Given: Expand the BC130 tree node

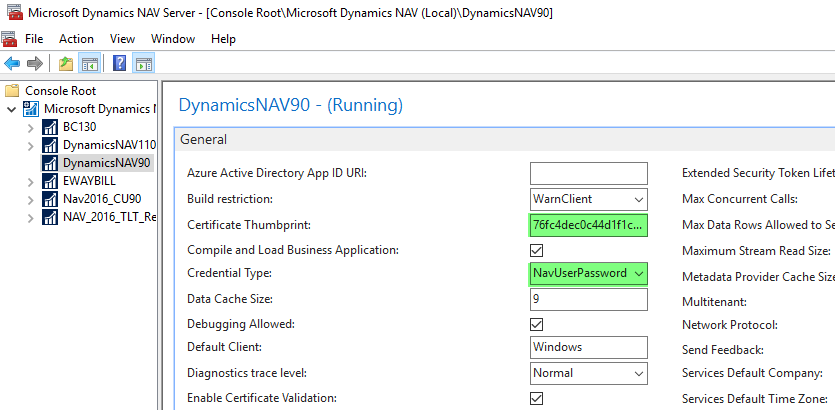Looking at the screenshot, I should click(30, 128).
